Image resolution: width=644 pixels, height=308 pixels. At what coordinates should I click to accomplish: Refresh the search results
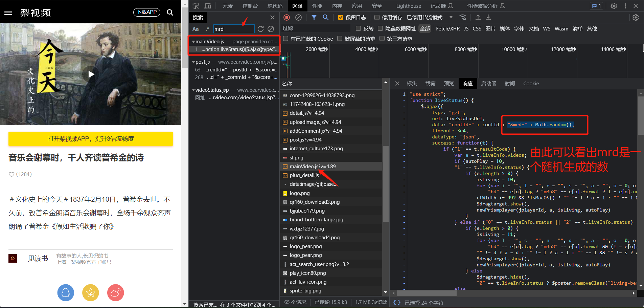260,29
